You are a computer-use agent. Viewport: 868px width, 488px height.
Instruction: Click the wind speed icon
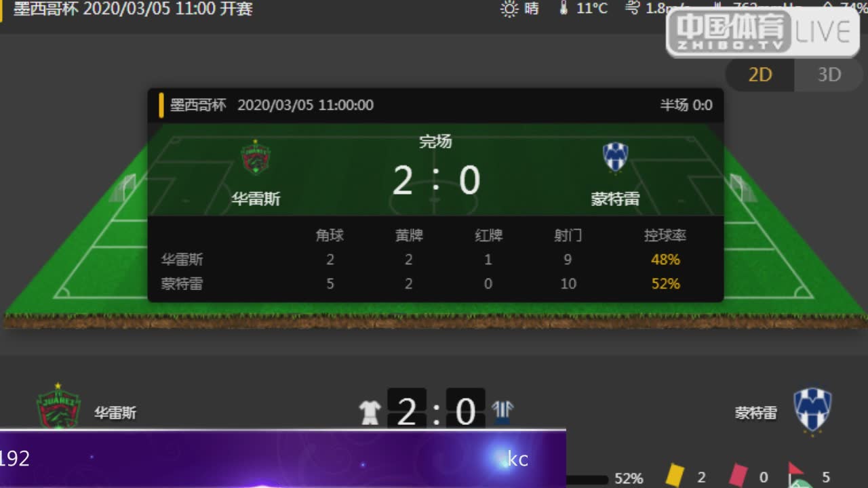coord(632,8)
